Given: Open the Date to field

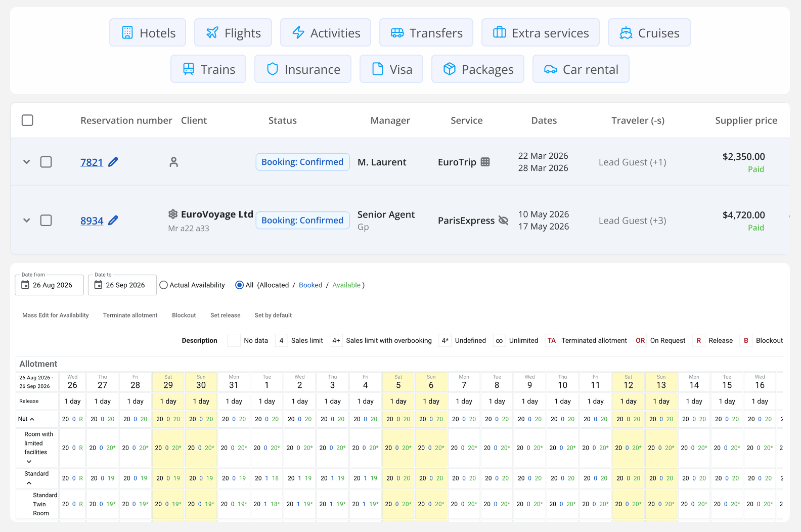Looking at the screenshot, I should 122,285.
